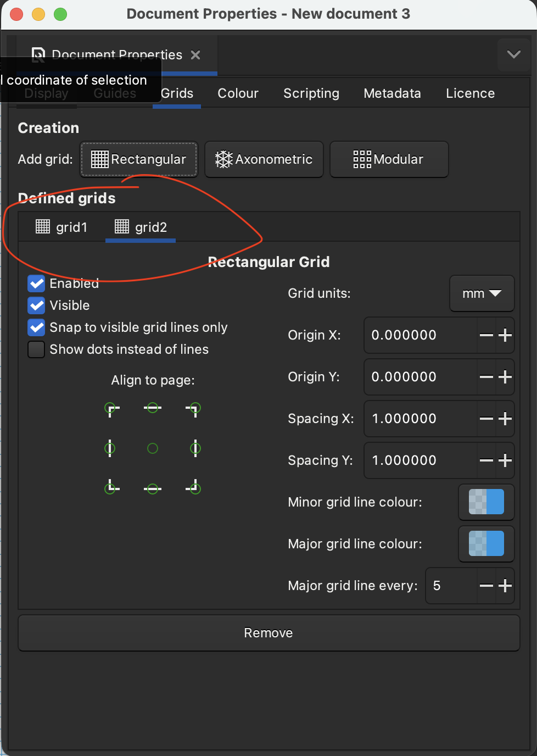The width and height of the screenshot is (537, 756).
Task: Add a Rectangular grid
Action: 138,159
